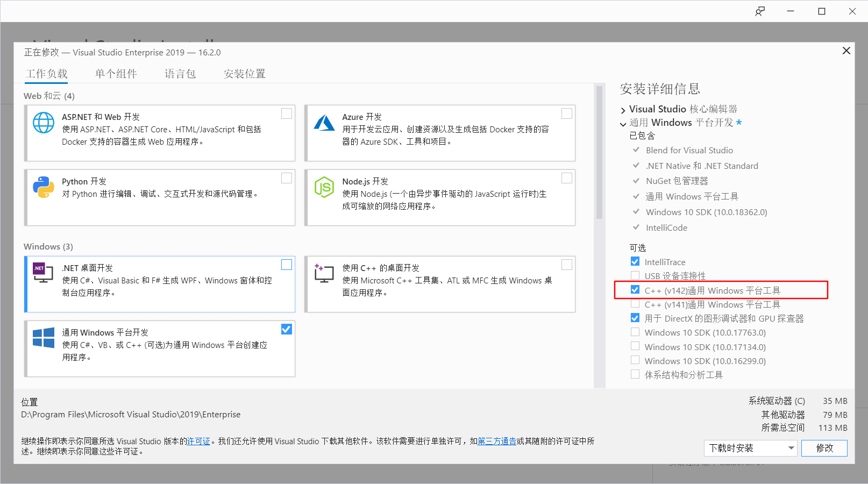
Task: Check the .NET desktop development checkbox
Action: [x=287, y=265]
